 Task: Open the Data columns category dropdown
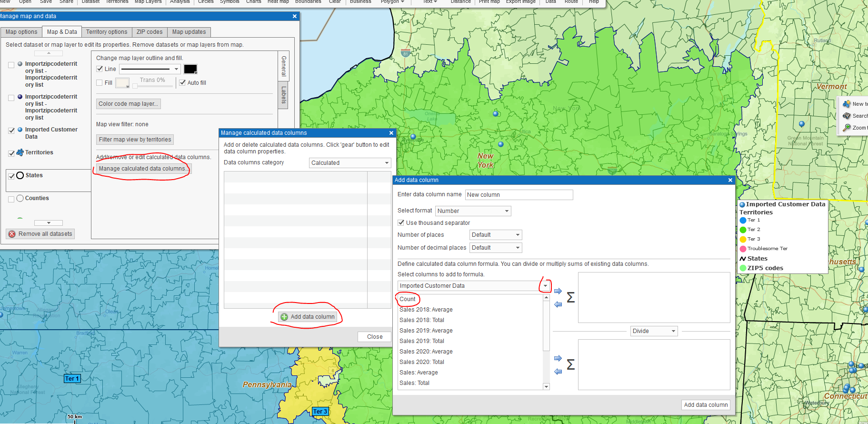click(x=350, y=163)
